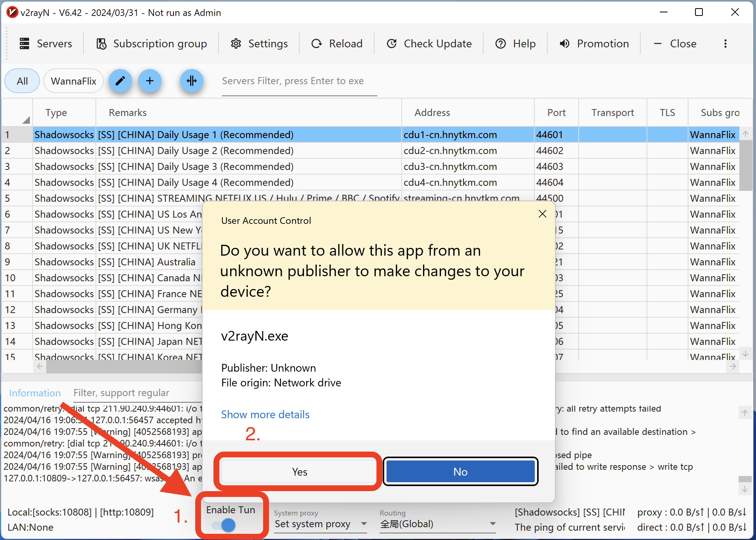Open the Promotion speaker item
The image size is (756, 540).
click(x=594, y=43)
